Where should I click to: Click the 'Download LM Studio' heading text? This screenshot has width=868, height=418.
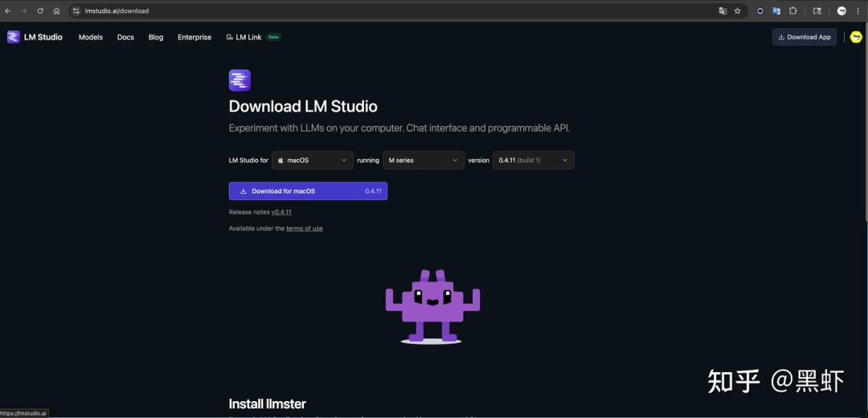303,106
